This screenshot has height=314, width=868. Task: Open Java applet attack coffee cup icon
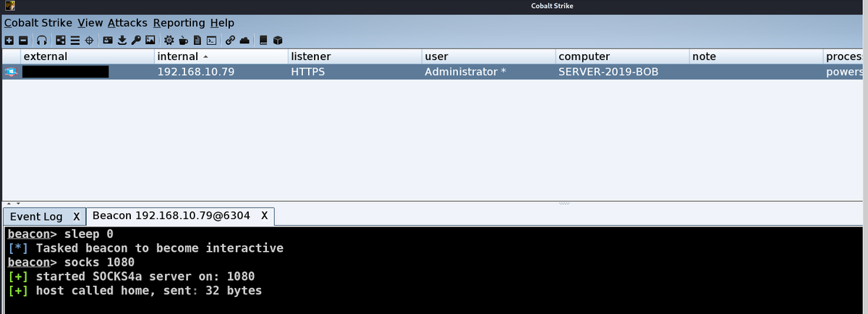tap(183, 40)
